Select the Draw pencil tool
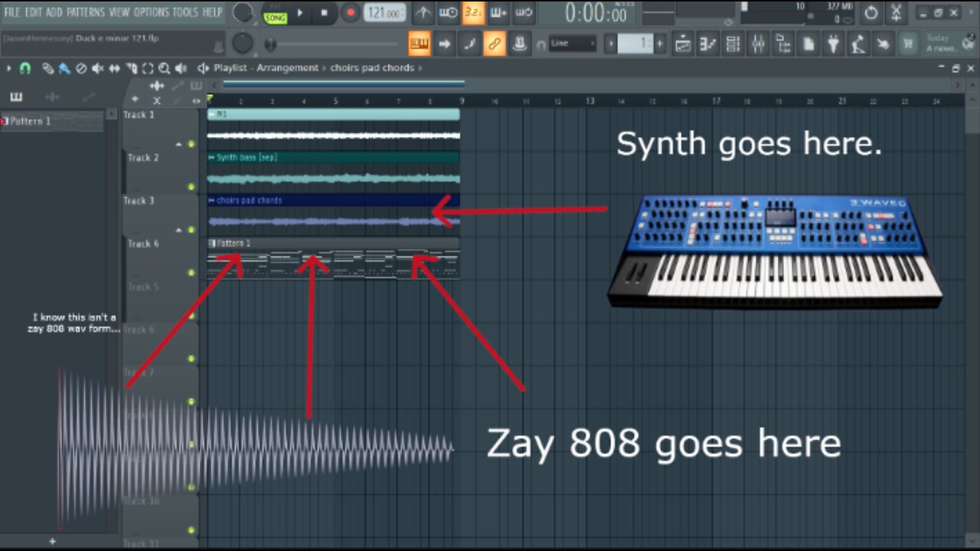980x551 pixels. coord(47,68)
